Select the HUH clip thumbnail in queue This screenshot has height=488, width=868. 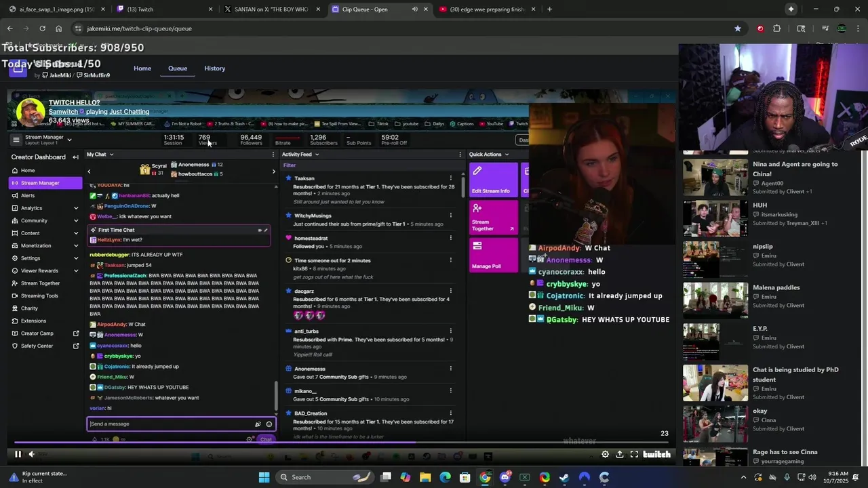coord(715,218)
